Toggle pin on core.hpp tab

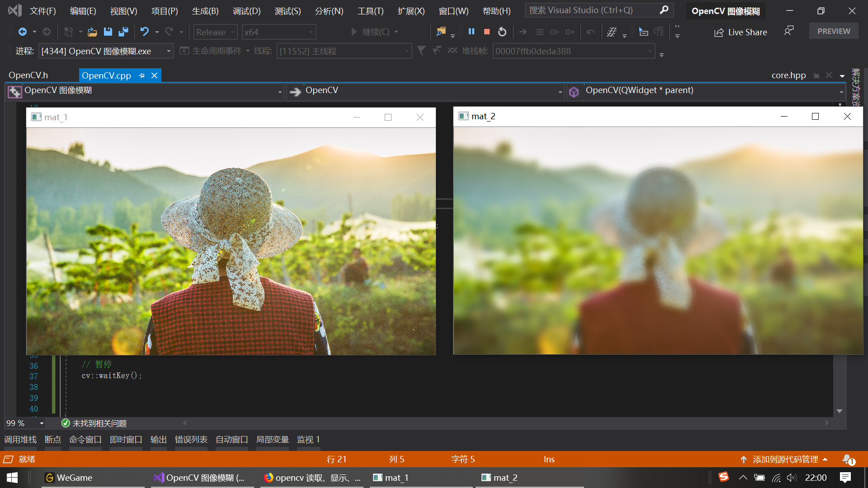(x=816, y=75)
